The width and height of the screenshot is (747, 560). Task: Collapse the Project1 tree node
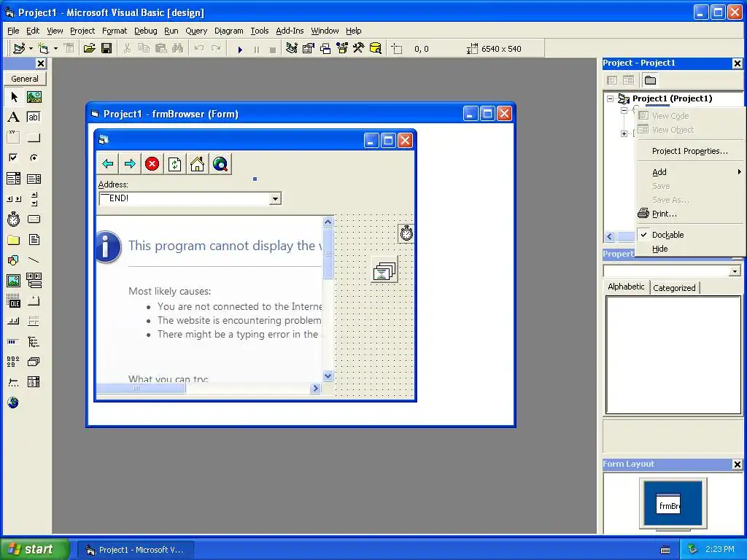tap(610, 98)
